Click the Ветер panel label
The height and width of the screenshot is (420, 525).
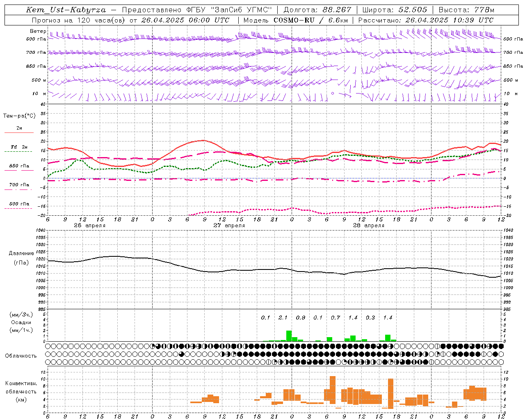pos(38,31)
